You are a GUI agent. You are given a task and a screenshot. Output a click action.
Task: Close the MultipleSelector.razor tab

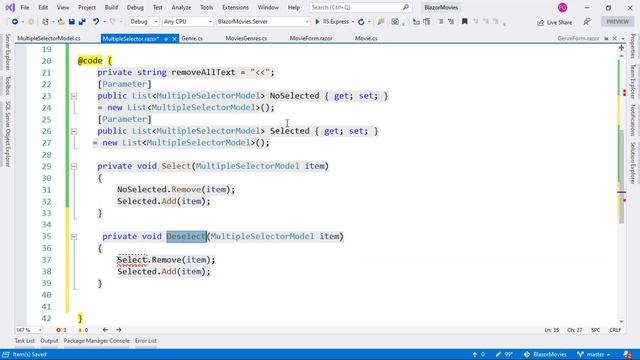174,39
